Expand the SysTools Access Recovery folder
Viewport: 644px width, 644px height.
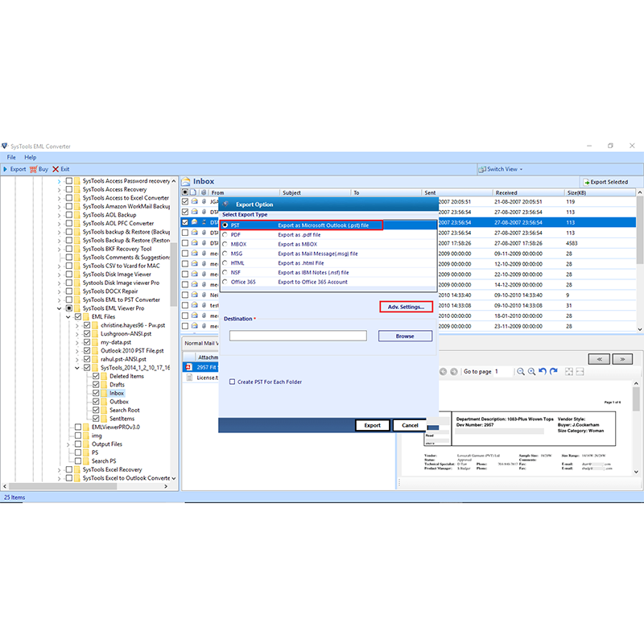(x=59, y=190)
